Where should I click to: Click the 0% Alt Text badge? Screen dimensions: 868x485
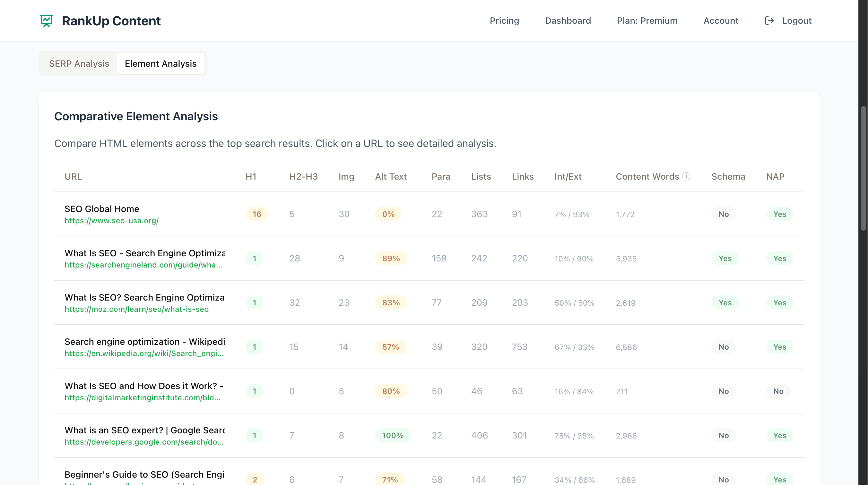tap(388, 214)
